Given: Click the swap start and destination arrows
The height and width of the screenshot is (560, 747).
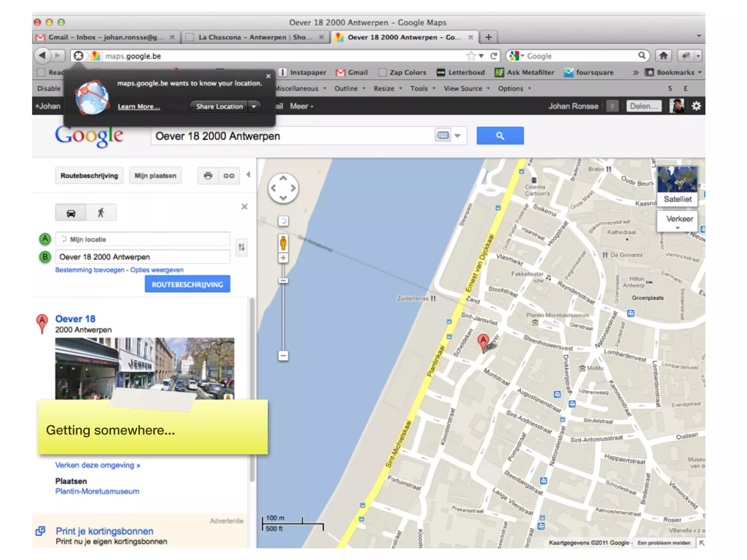Looking at the screenshot, I should coord(241,248).
